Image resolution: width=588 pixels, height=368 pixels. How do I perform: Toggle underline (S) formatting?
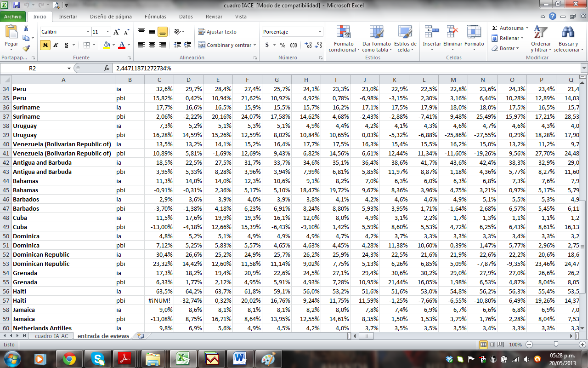click(x=66, y=45)
